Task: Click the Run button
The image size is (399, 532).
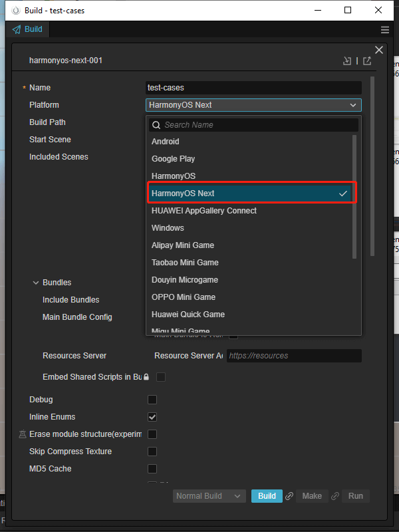Action: point(356,496)
